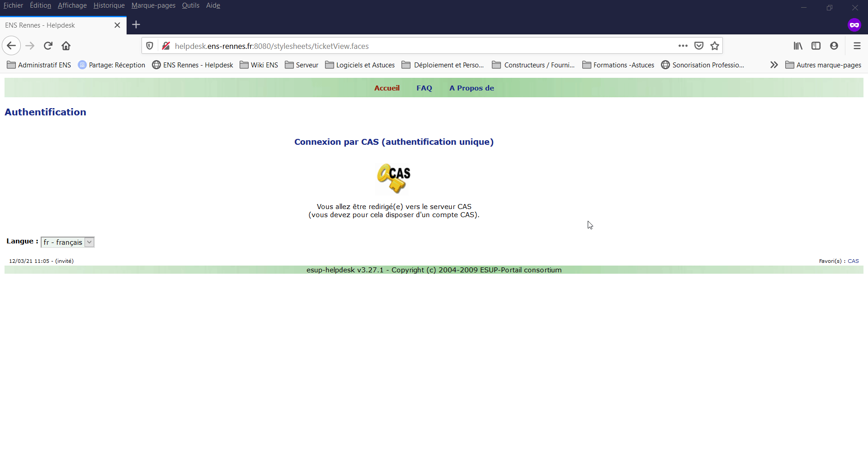
Task: Open the Langue language dropdown
Action: point(68,243)
